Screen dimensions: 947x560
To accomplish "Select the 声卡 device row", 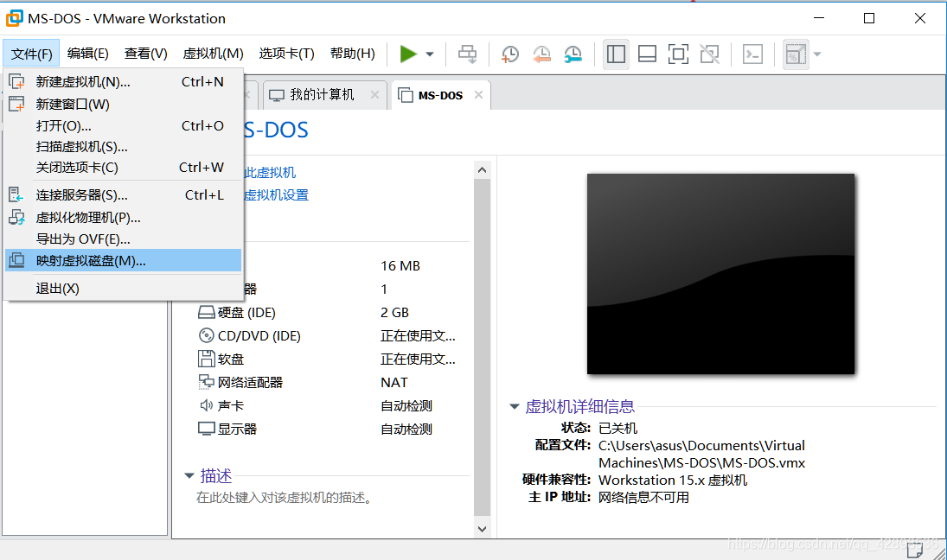I will (330, 405).
